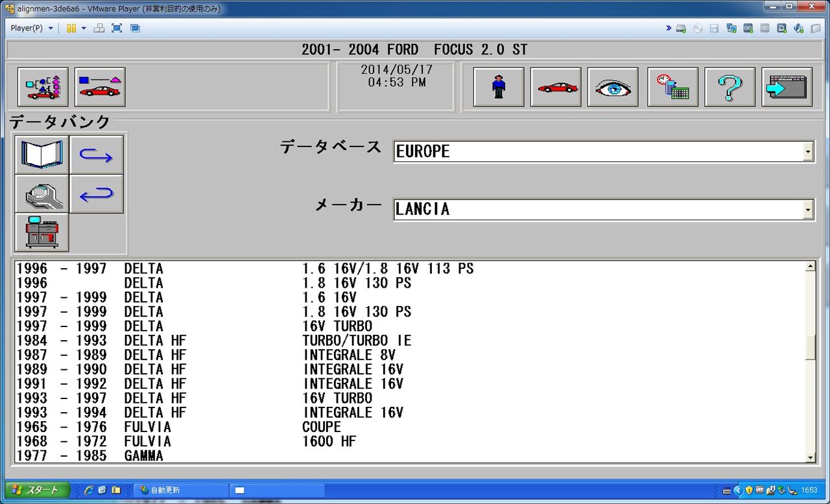Expand the VMware power options arrow
The image size is (830, 504).
[84, 28]
